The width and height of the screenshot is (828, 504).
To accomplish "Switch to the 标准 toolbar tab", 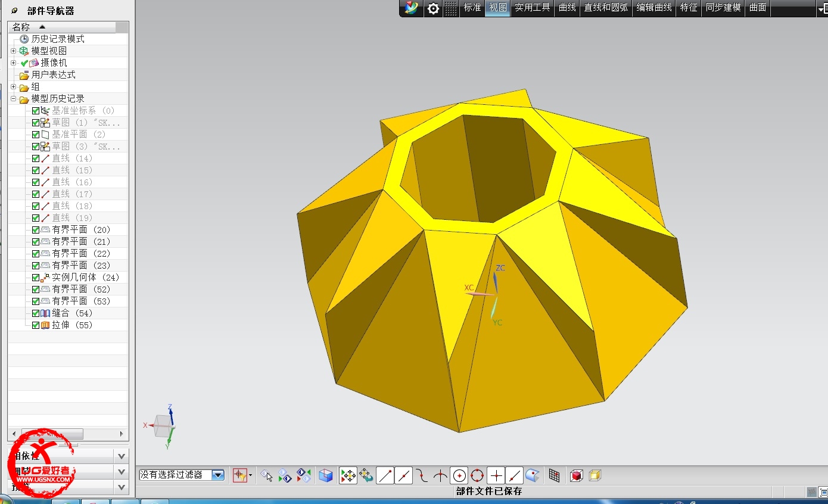I will pos(472,8).
